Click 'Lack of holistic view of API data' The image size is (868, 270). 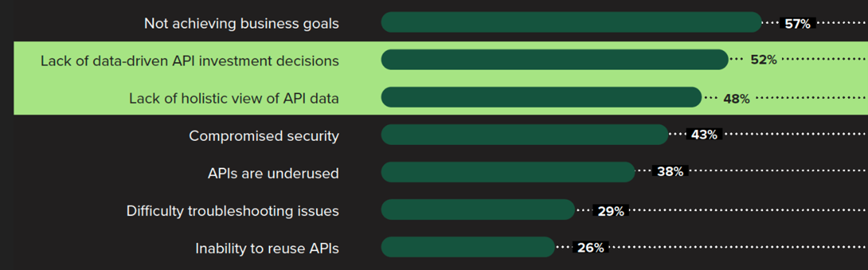tap(234, 98)
